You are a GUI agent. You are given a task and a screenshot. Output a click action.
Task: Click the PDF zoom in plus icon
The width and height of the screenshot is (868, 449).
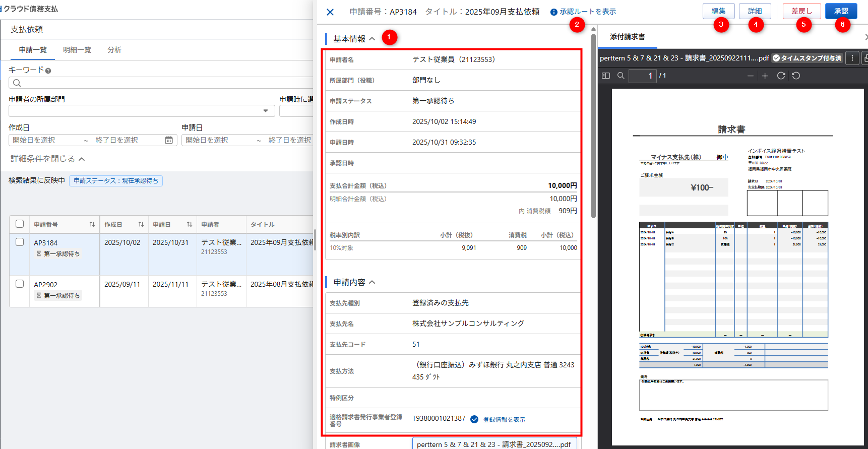(x=765, y=76)
